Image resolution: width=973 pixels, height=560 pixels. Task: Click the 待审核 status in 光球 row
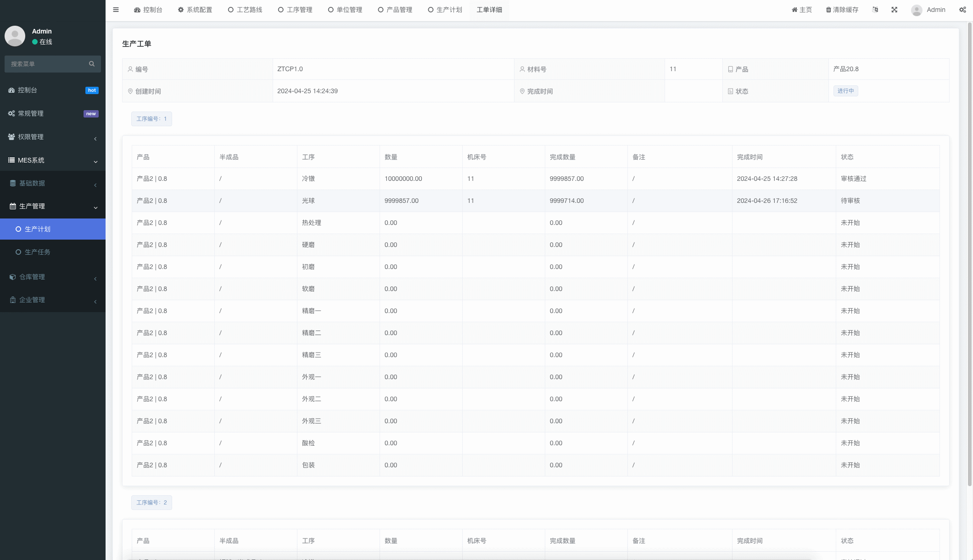pos(850,201)
